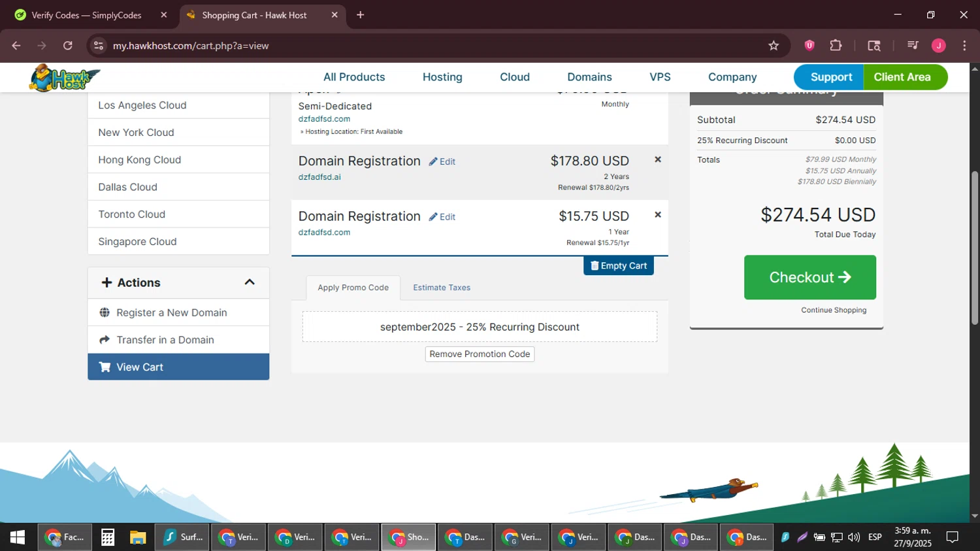Click the site information icon in address bar
This screenshot has width=980, height=551.
99,46
